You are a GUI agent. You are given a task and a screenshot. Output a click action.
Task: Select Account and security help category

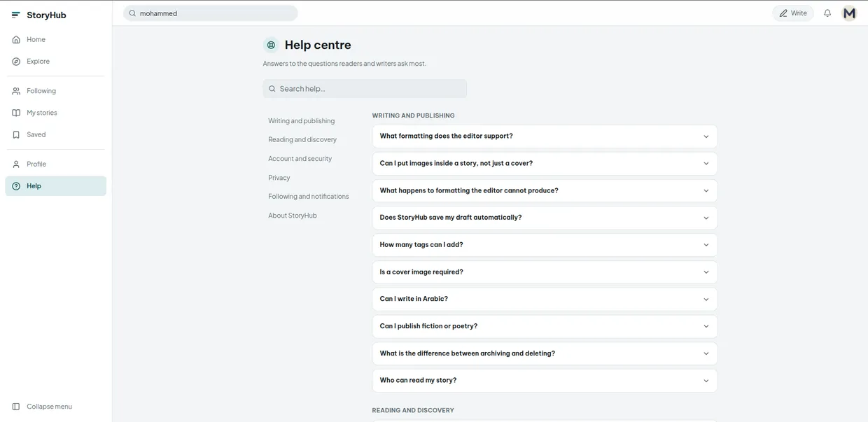click(x=300, y=159)
